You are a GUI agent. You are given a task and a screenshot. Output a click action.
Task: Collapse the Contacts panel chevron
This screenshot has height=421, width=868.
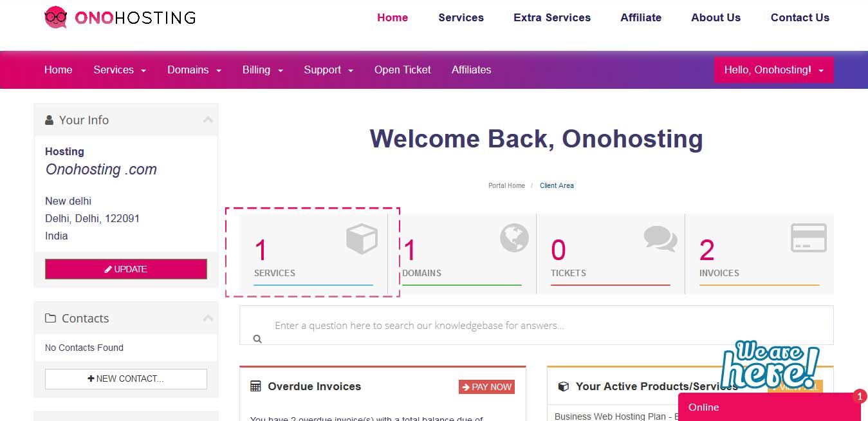(208, 318)
